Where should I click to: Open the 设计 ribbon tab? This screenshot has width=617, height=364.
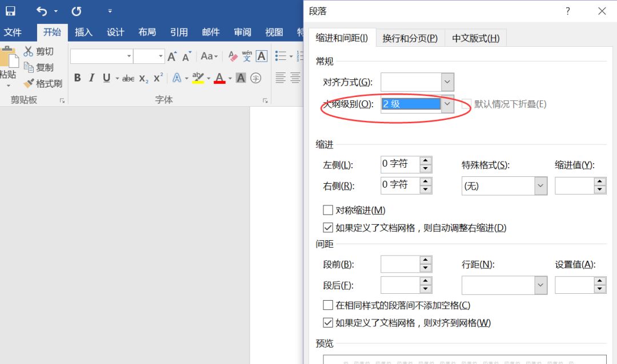tap(115, 32)
